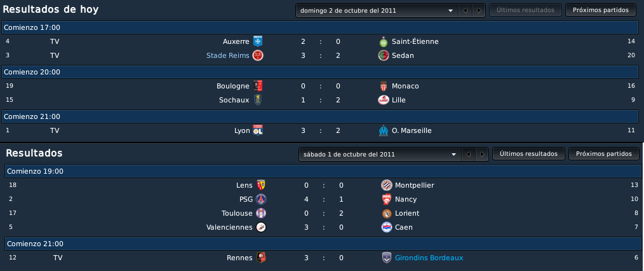
Task: Open the sábado 1 de octubre date dropdown
Action: point(380,154)
